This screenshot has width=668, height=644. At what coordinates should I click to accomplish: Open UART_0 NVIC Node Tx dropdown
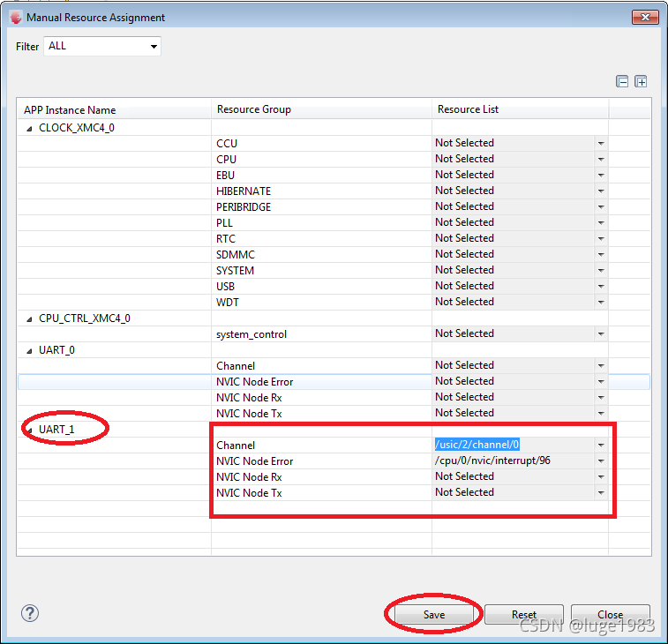[x=601, y=413]
